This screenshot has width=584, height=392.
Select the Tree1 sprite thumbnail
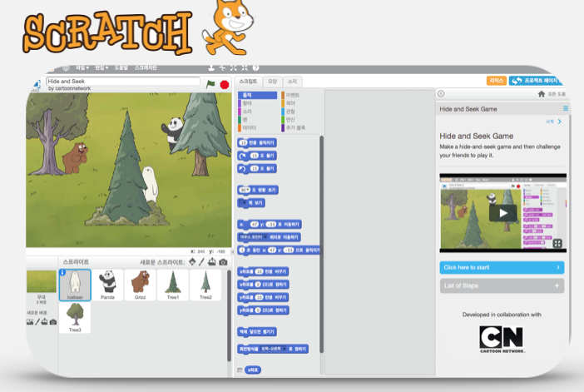173,285
